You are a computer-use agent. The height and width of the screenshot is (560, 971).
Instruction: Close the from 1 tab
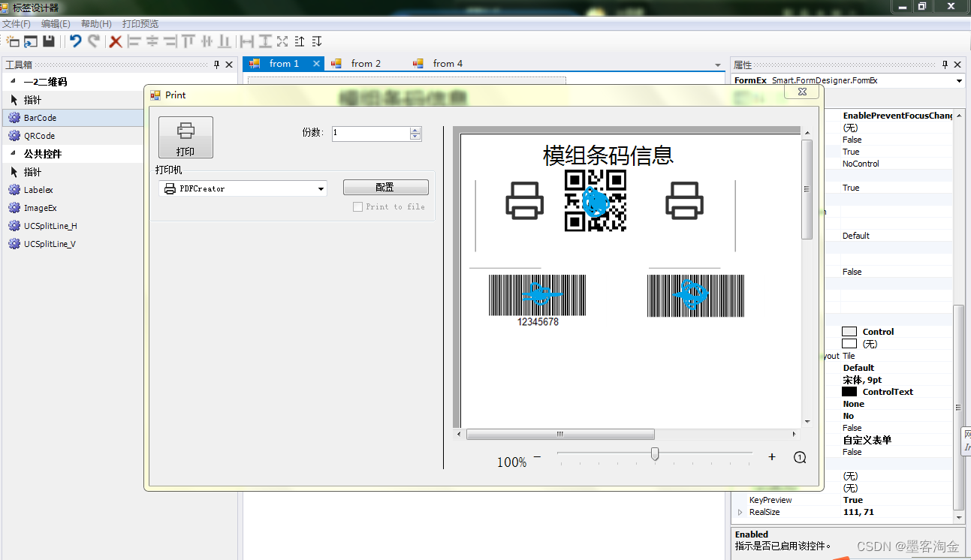click(317, 64)
